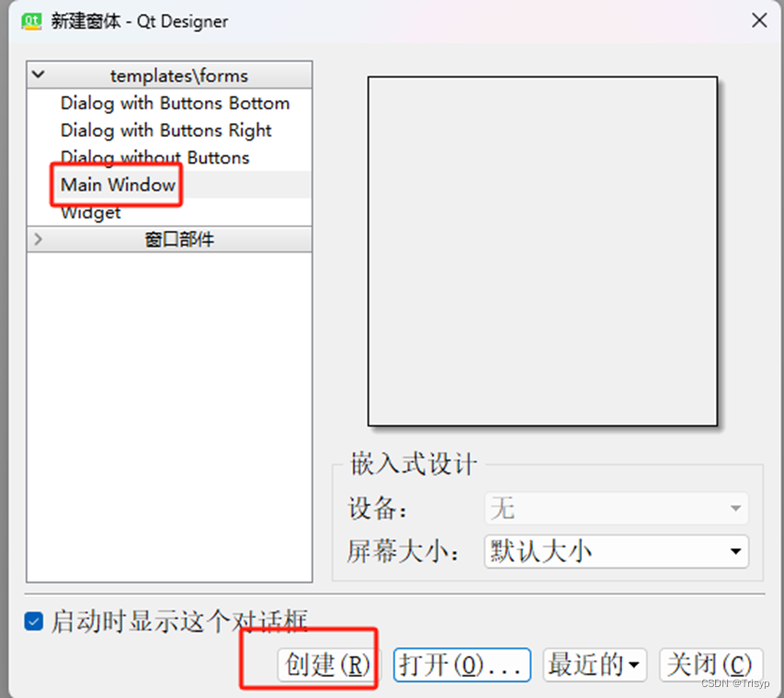Click the templates\forms group header
This screenshot has width=784, height=698.
pyautogui.click(x=169, y=75)
